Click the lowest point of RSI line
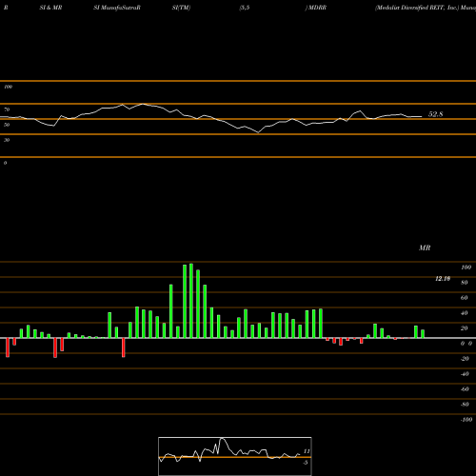Screen dimensions: 476x476 (x=258, y=132)
